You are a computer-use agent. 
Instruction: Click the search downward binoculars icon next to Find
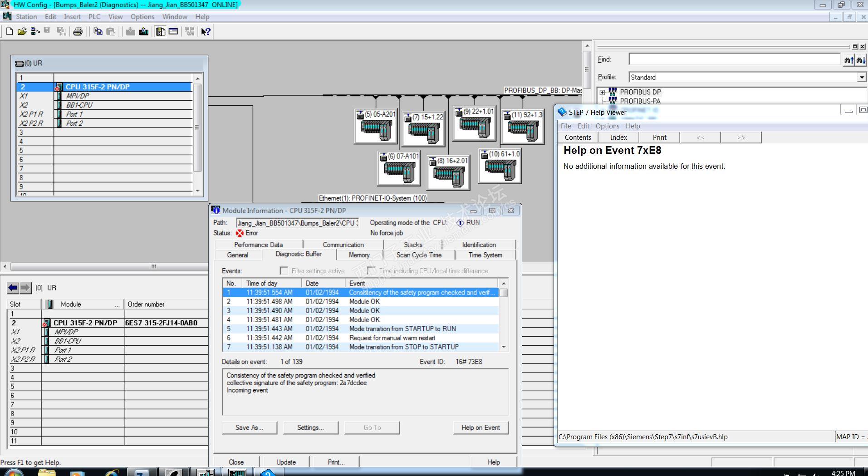860,59
